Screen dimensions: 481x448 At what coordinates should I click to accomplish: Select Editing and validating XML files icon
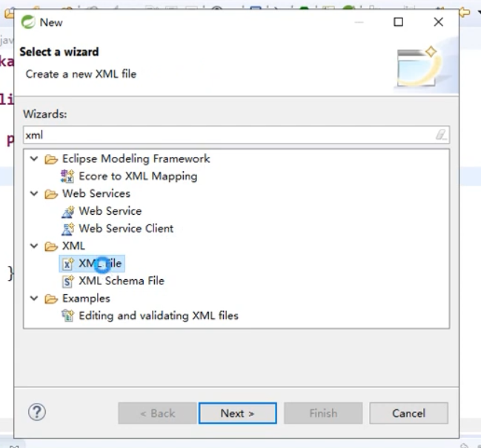pyautogui.click(x=67, y=316)
